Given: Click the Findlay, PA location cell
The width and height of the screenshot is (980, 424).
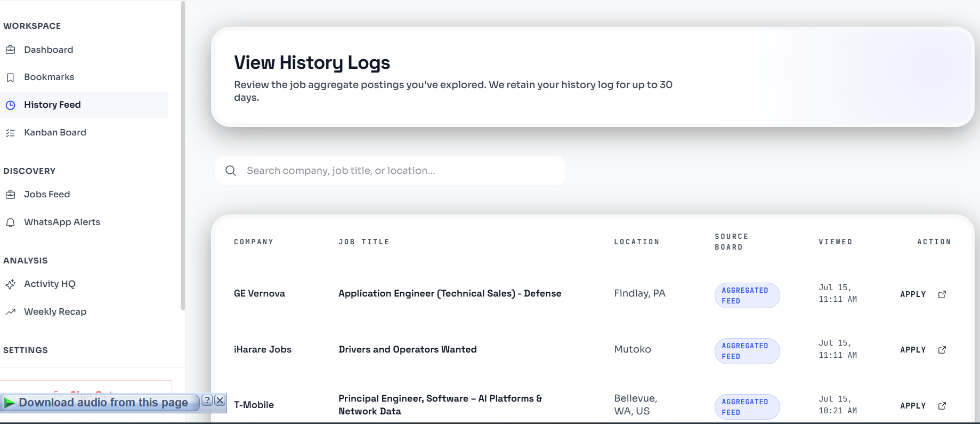Looking at the screenshot, I should click(x=639, y=293).
